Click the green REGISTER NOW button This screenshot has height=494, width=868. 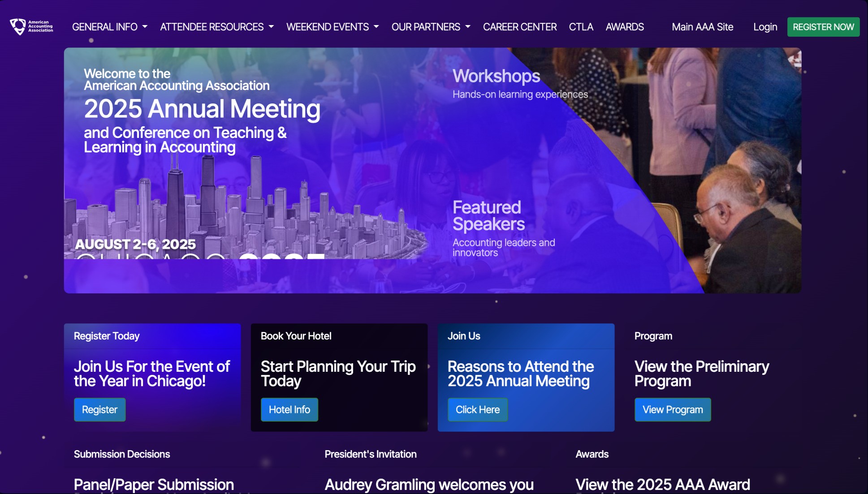coord(823,27)
